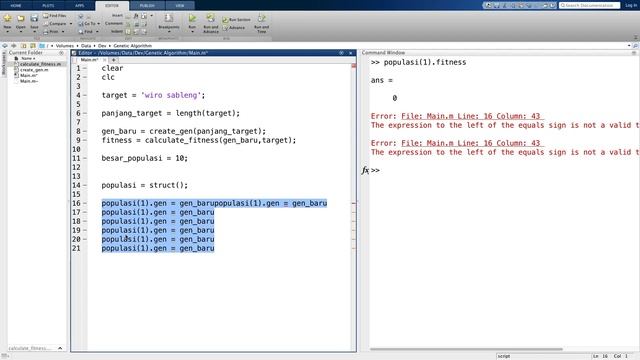The image size is (640, 360).
Task: Click the browse for folder icon
Action: 33,46
